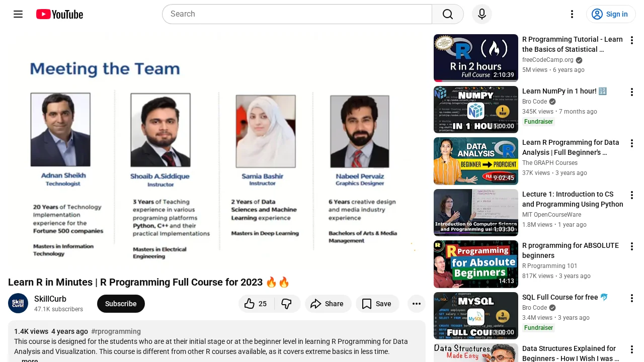Open MIT lecture thumbnail
The image size is (644, 362).
(x=476, y=213)
